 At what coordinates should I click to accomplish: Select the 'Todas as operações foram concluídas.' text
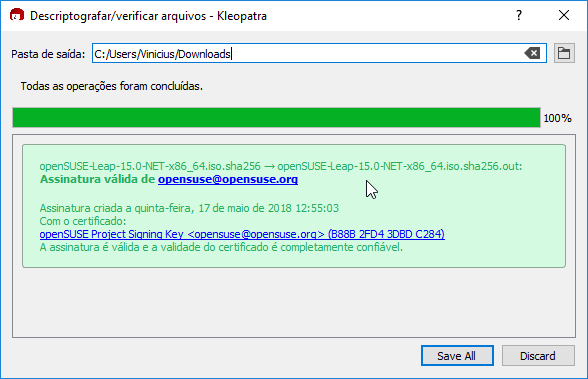(112, 86)
